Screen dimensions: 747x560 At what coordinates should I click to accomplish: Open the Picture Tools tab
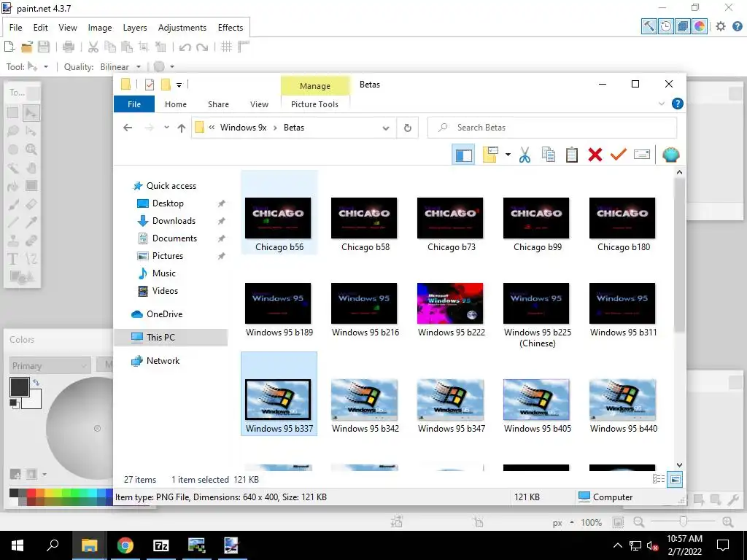pyautogui.click(x=314, y=104)
